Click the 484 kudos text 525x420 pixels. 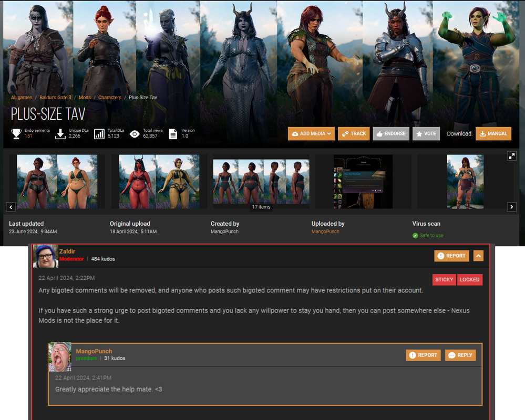coord(103,259)
